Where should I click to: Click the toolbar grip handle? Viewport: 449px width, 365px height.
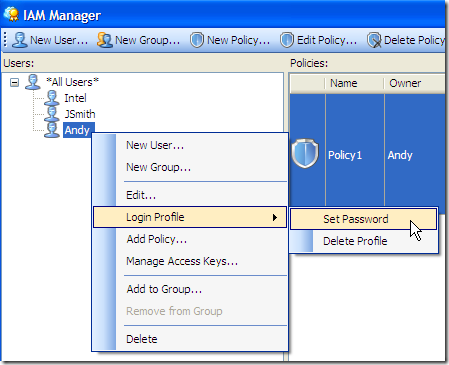pyautogui.click(x=5, y=40)
